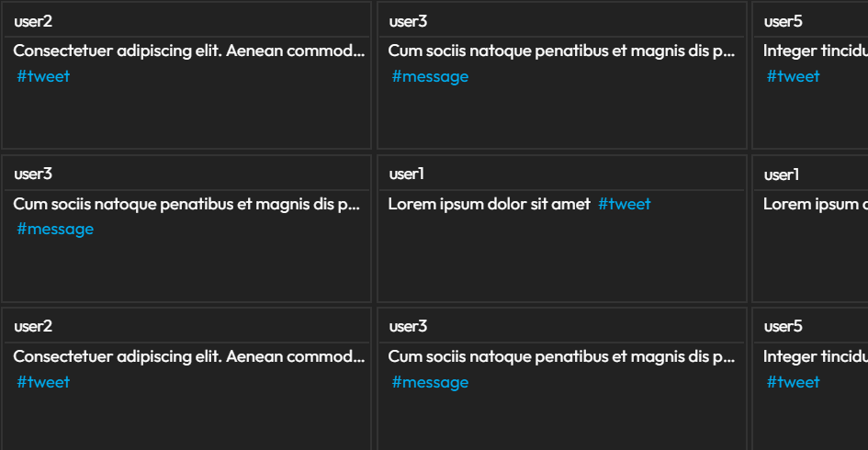This screenshot has height=450, width=868.
Task: Click the user3 name in the top-middle card
Action: [408, 21]
